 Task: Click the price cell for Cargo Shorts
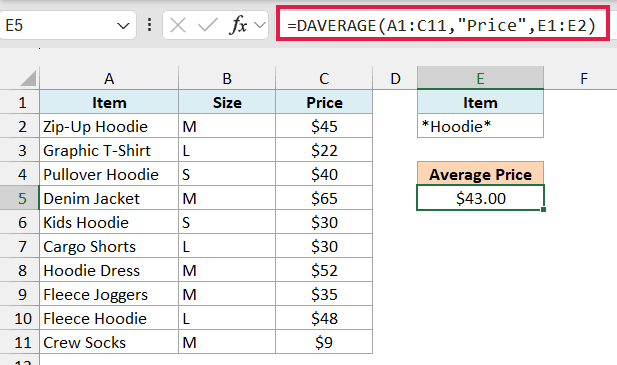(x=324, y=246)
